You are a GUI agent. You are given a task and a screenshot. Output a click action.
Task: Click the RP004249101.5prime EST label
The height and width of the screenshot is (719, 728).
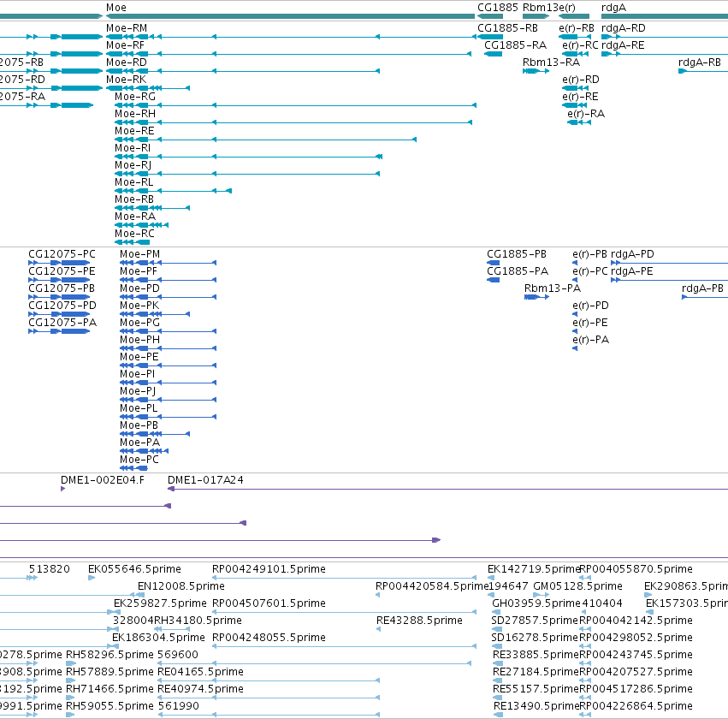coord(269,569)
